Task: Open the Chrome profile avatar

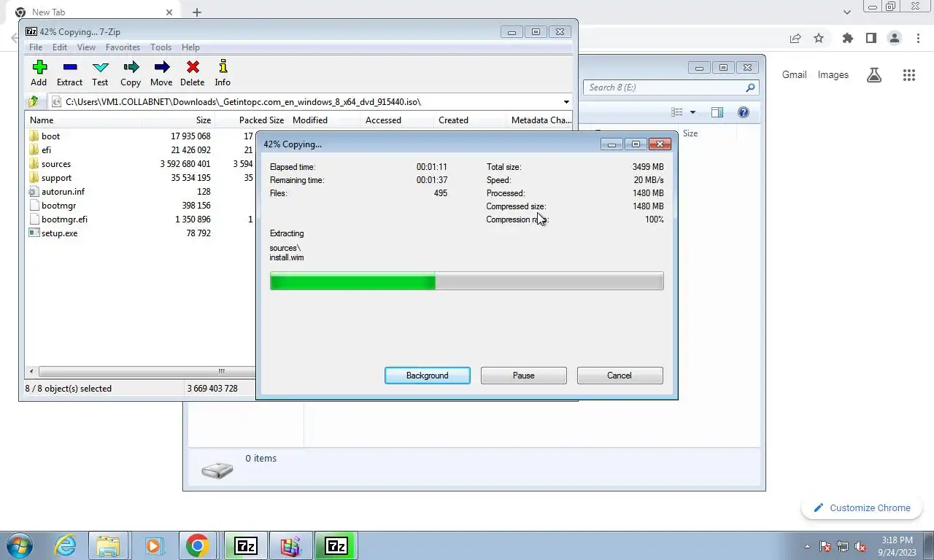Action: tap(895, 38)
